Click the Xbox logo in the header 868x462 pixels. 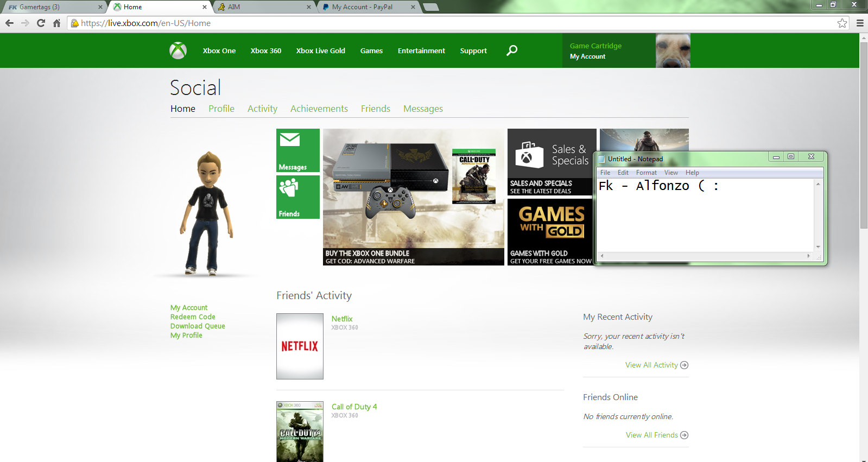[178, 50]
